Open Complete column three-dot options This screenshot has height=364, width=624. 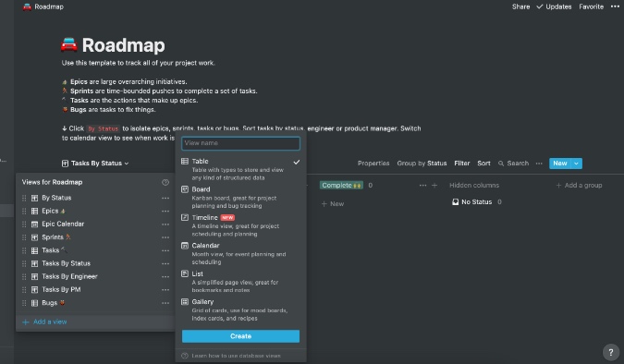pyautogui.click(x=422, y=185)
